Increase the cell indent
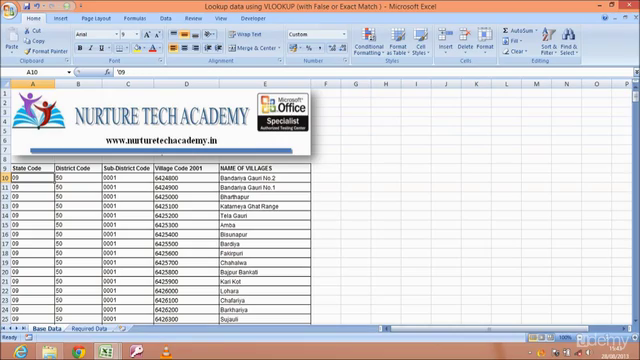 [x=218, y=48]
